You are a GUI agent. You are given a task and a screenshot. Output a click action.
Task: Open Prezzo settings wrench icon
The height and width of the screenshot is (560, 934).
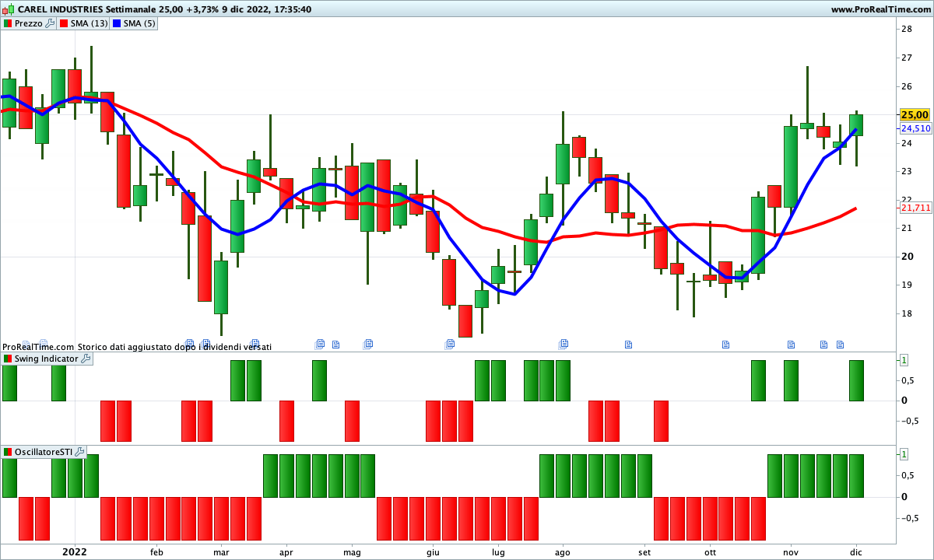(x=50, y=23)
